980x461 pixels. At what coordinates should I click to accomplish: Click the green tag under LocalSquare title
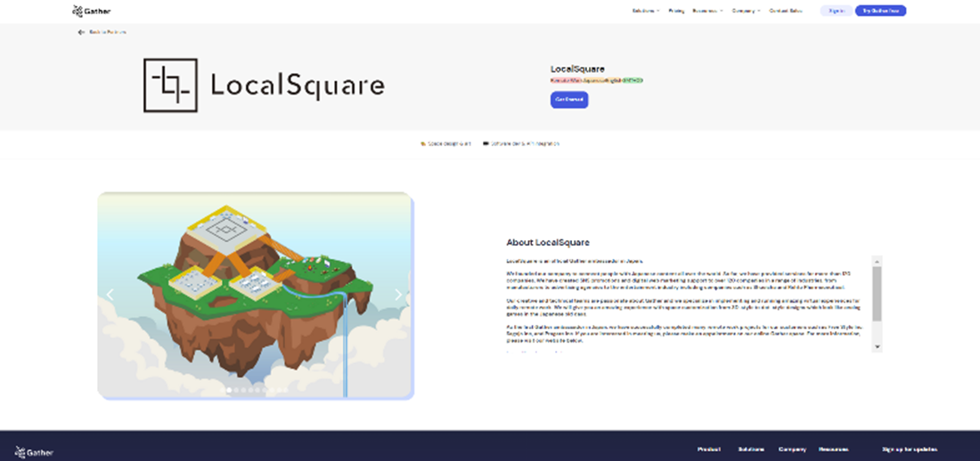coord(633,81)
